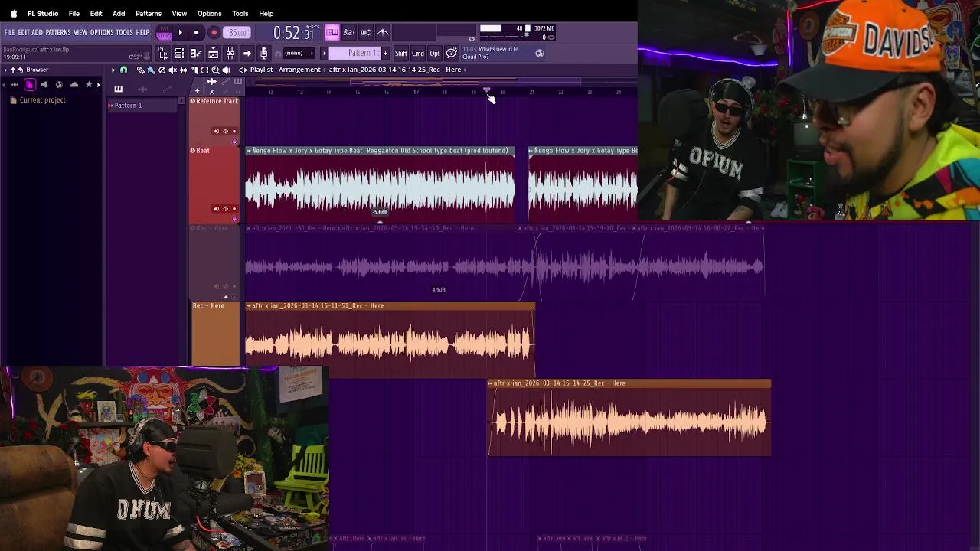Expand arrow left of Pattern selector
The width and height of the screenshot is (980, 551).
pos(324,53)
